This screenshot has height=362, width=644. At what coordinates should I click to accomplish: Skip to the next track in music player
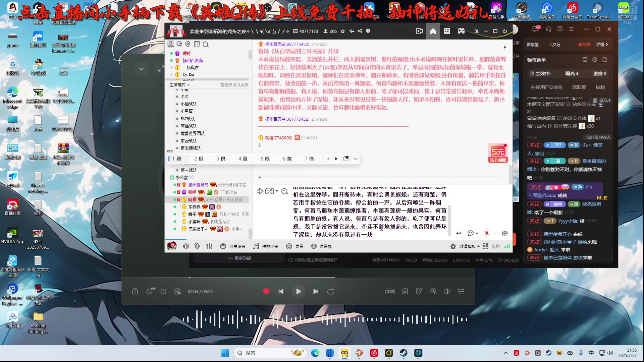pos(316,292)
